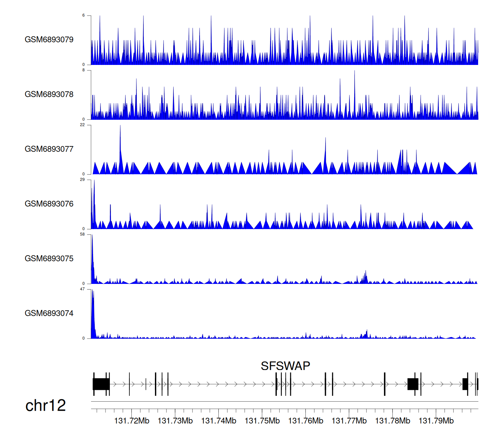Click the 131.75Mb coordinate label

click(x=262, y=421)
